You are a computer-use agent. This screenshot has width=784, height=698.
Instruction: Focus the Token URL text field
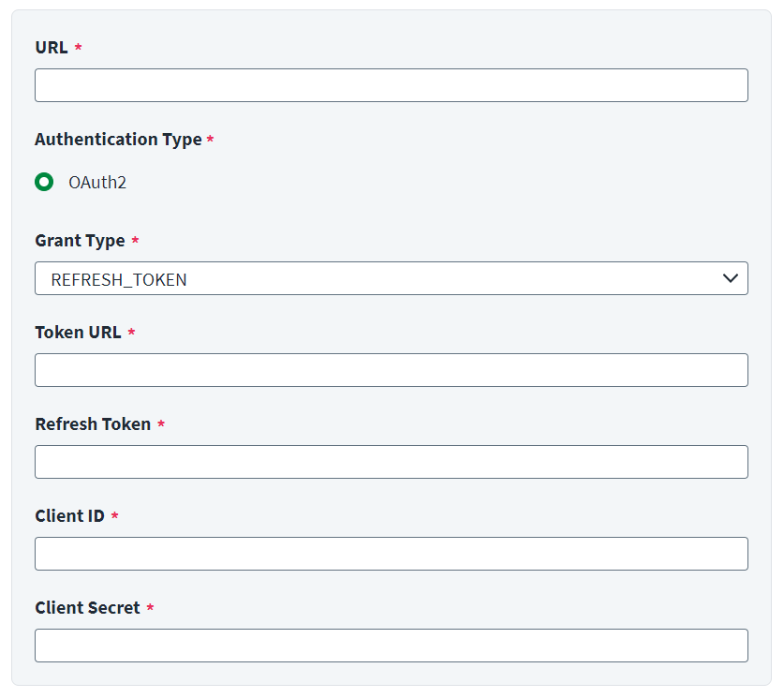tap(392, 370)
